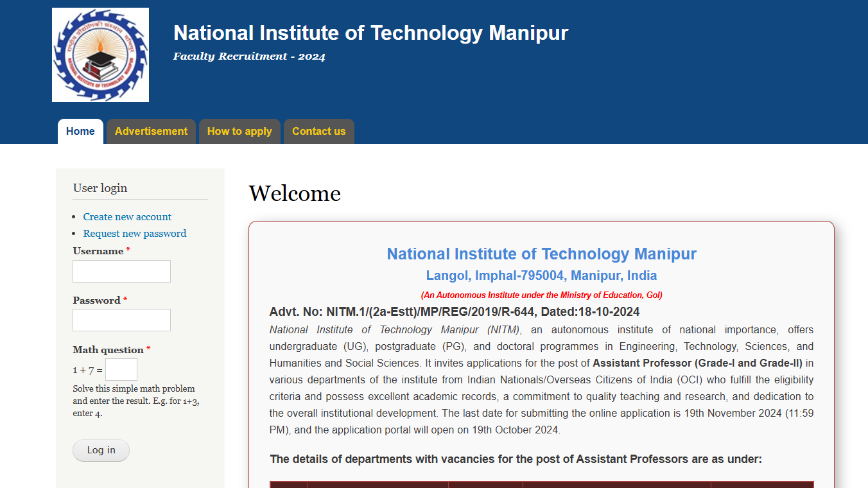Open the Home tab
This screenshot has height=488, width=868.
tap(80, 131)
